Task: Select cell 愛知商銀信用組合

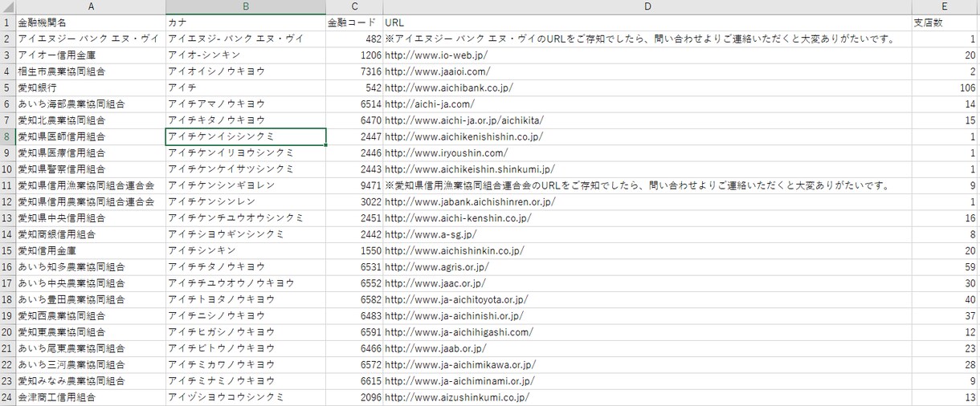Action: click(x=91, y=234)
